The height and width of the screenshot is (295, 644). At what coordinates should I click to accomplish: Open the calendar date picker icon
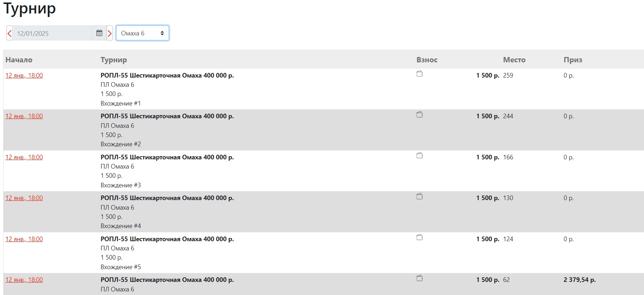99,33
